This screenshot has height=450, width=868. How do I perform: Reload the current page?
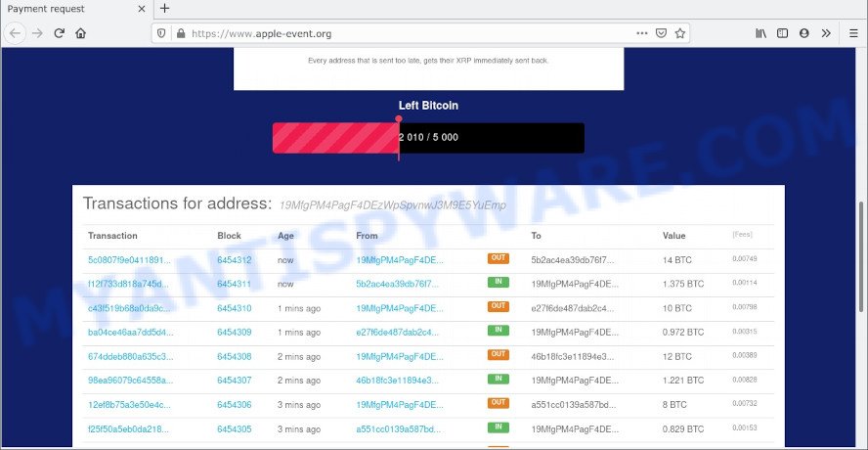point(60,33)
